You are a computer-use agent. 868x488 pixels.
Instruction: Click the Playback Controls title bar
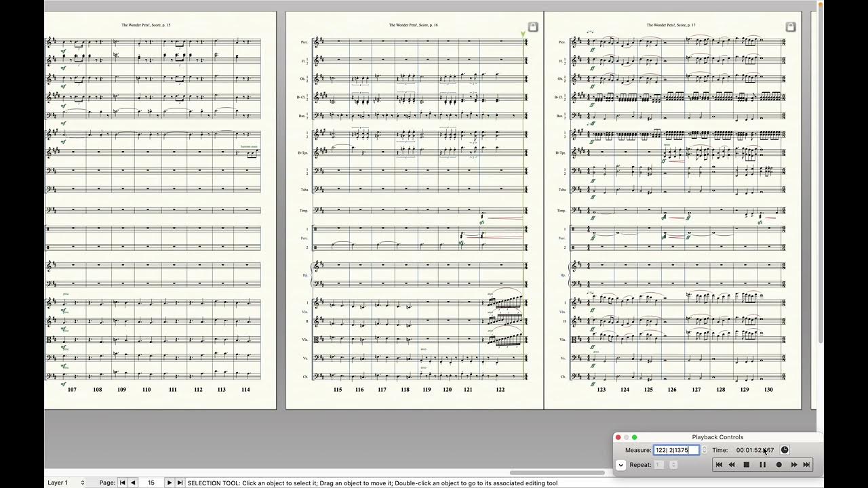(717, 437)
